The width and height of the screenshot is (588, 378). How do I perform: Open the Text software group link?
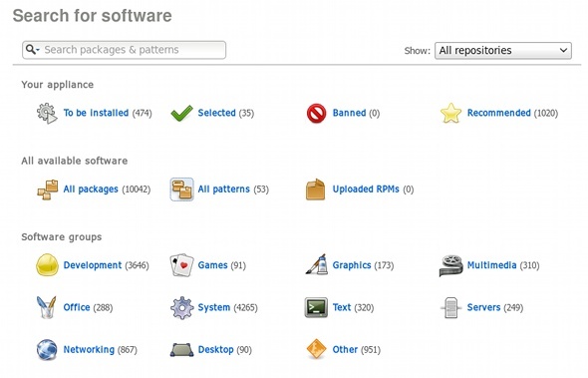pos(342,307)
